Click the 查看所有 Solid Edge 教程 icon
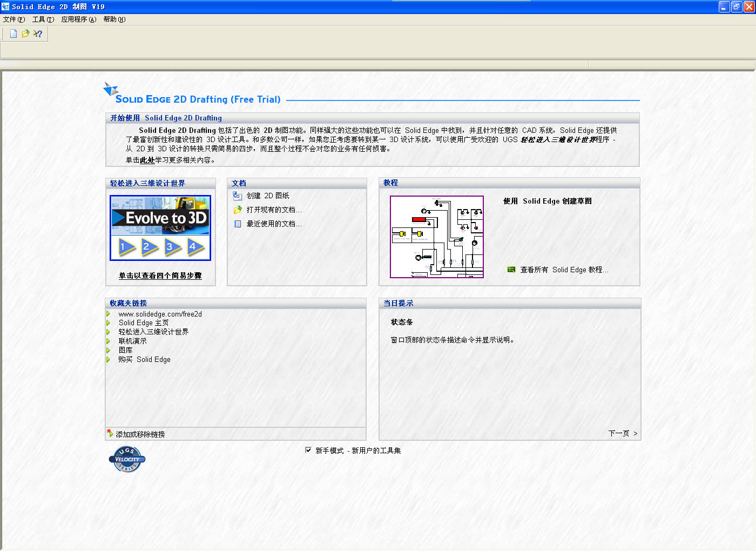This screenshot has width=756, height=551. (511, 270)
